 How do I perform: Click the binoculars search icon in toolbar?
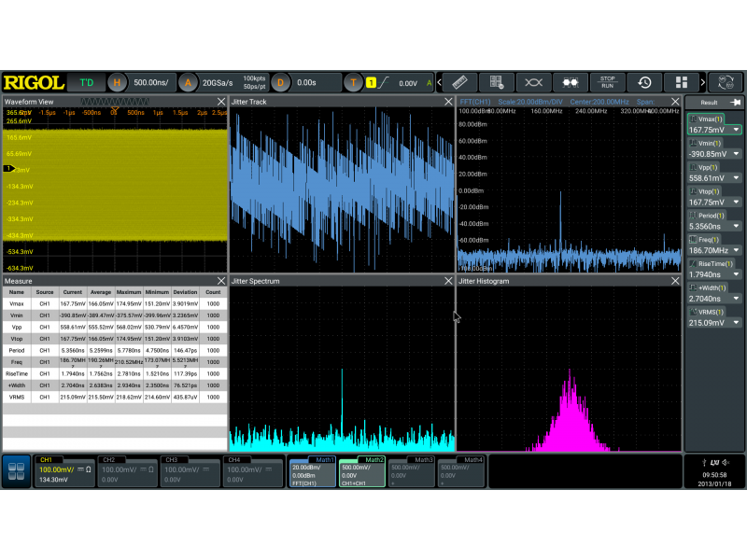pos(571,82)
